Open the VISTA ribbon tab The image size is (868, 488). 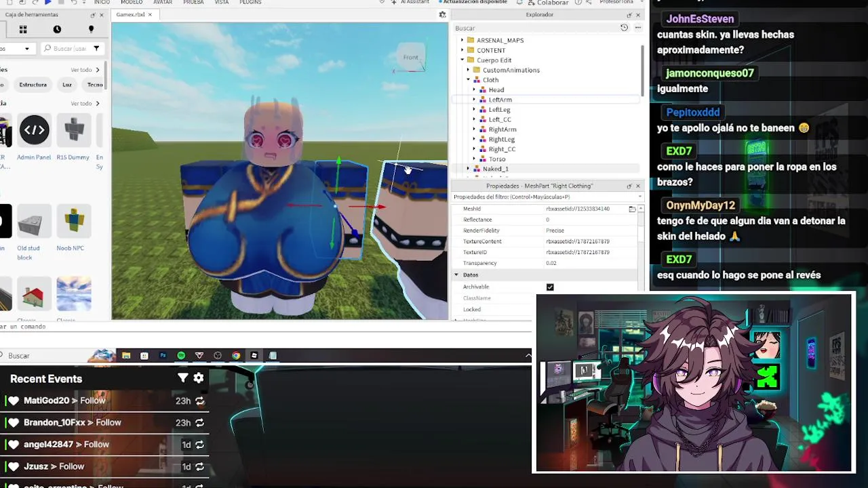click(222, 2)
